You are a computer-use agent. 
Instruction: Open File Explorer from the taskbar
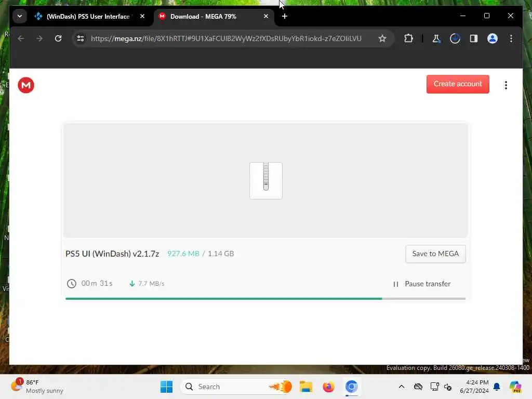click(x=305, y=387)
